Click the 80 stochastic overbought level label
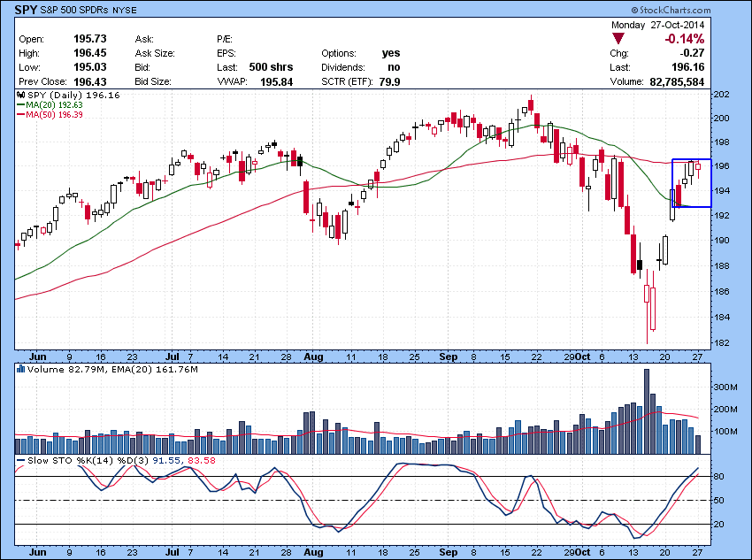This screenshot has width=752, height=560. click(720, 477)
